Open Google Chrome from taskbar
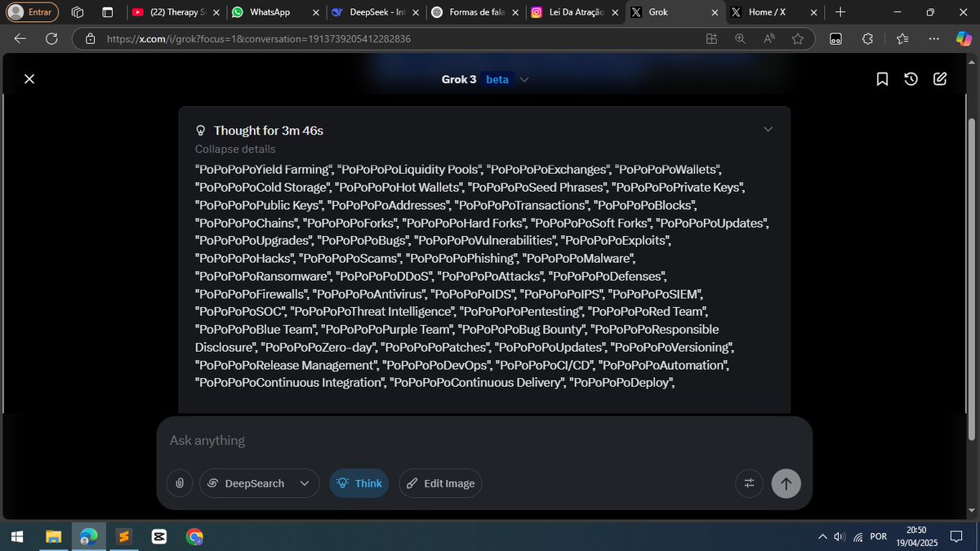 [x=194, y=536]
